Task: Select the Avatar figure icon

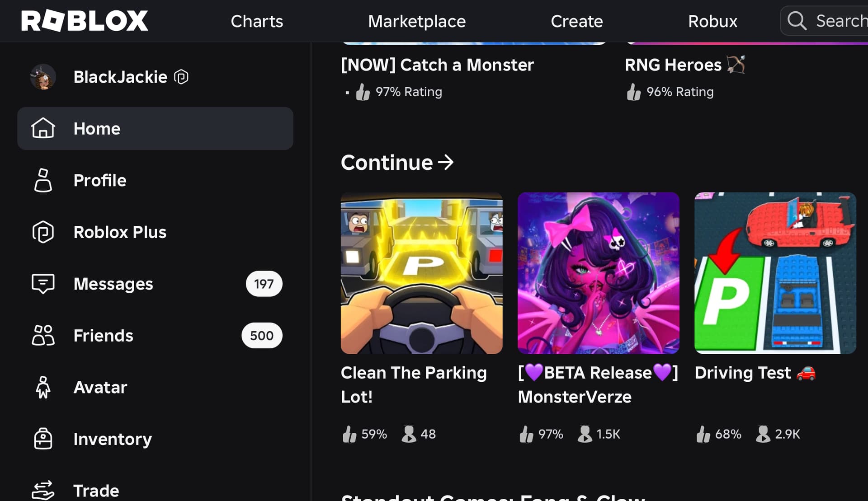Action: pyautogui.click(x=43, y=387)
